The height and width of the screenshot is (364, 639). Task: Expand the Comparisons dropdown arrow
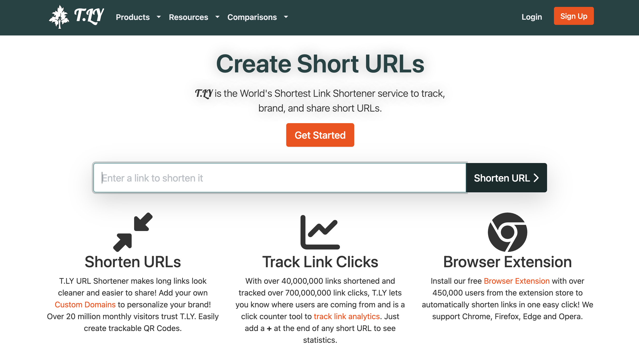click(286, 17)
